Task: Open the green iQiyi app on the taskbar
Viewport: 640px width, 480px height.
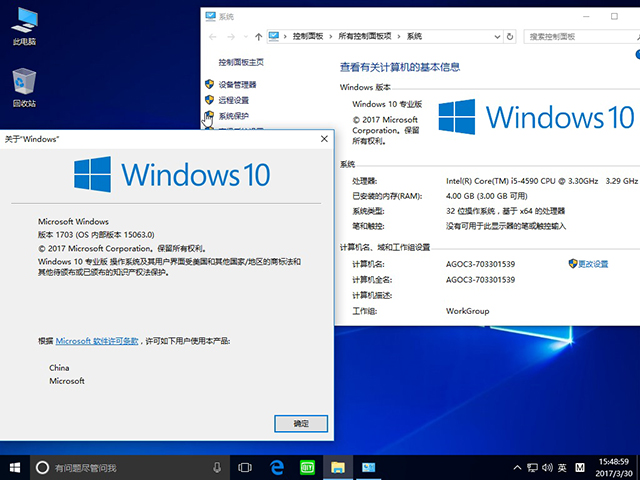Action: click(x=308, y=467)
